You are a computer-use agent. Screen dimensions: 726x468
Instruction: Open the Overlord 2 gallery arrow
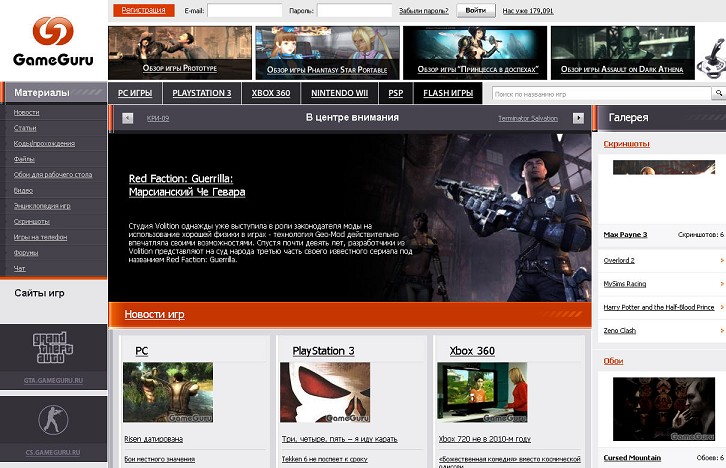[722, 261]
